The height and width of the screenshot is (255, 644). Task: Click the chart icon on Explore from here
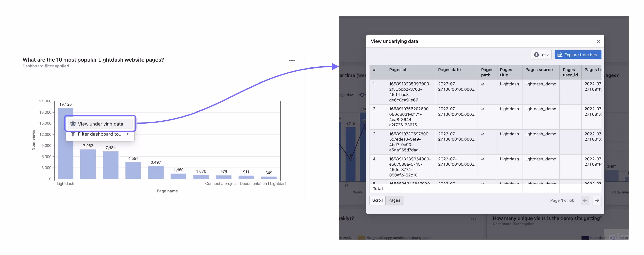point(560,55)
